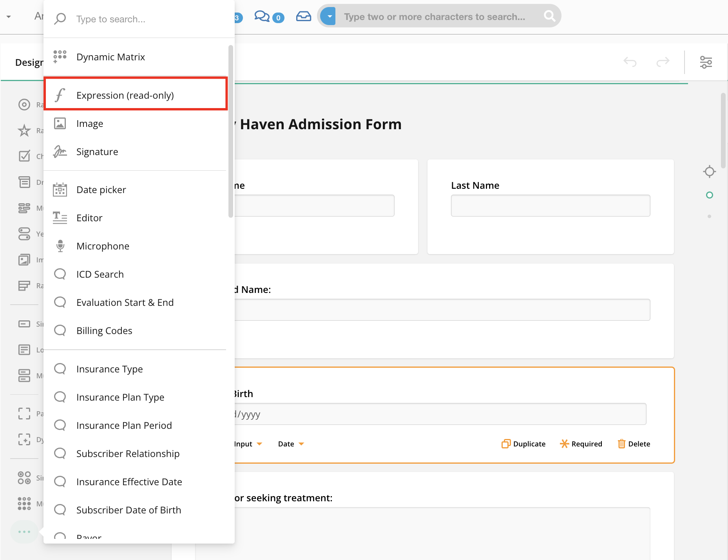Click the toolbox search field
Screen dimensions: 728x560
point(149,19)
